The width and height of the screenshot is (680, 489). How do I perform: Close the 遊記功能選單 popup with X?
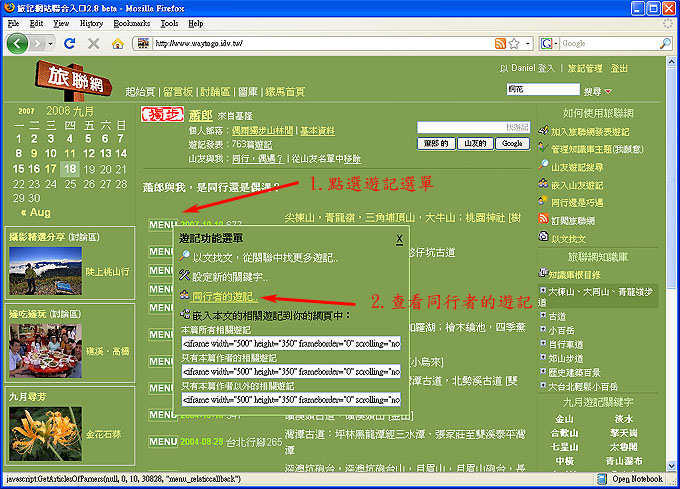pos(399,239)
